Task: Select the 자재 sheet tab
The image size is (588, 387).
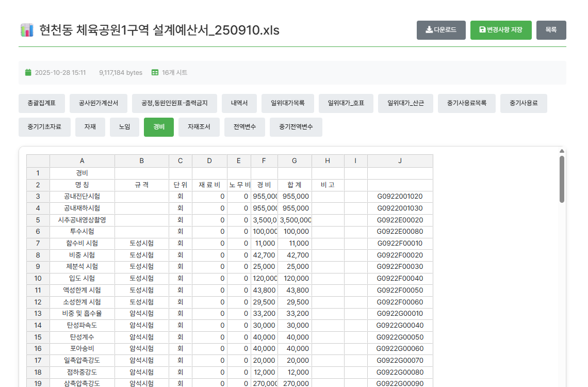Action: [90, 127]
